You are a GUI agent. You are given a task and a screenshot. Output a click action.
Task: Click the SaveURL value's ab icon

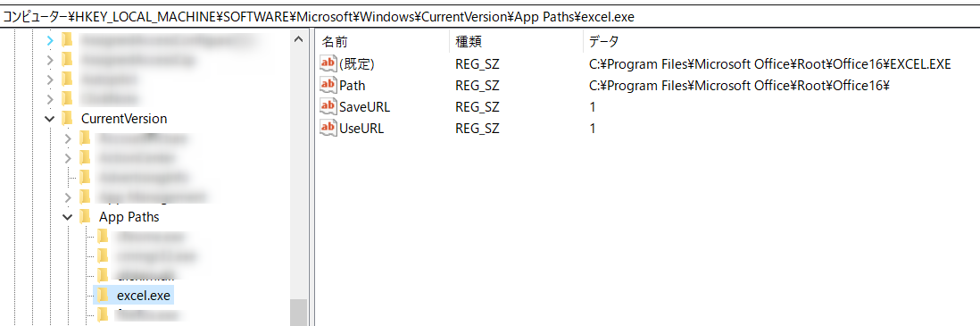(x=328, y=107)
